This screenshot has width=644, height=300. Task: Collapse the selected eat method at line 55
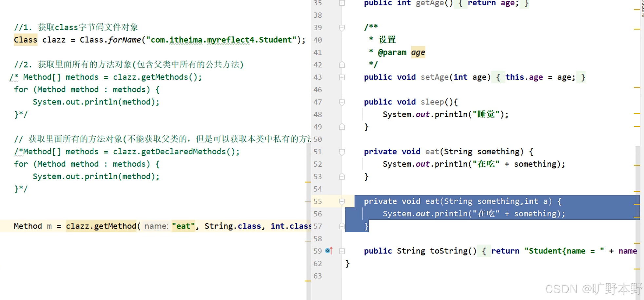click(342, 201)
